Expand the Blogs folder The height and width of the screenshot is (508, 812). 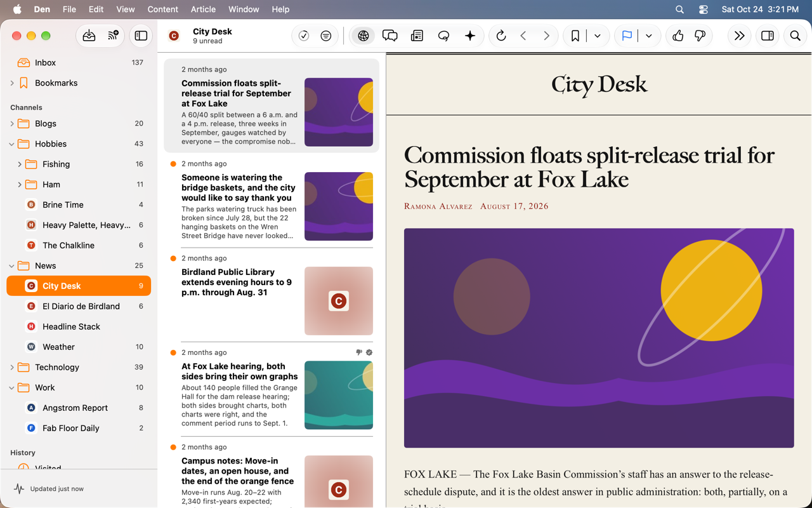[x=12, y=124]
